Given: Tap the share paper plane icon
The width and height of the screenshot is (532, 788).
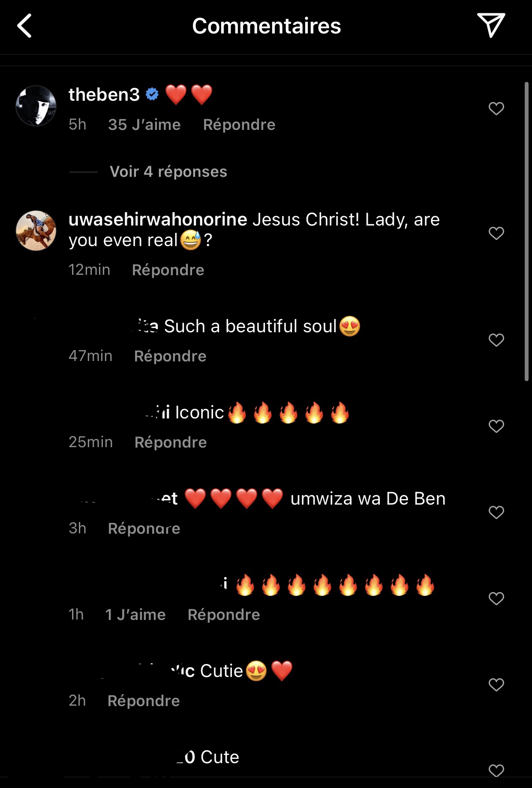Looking at the screenshot, I should pyautogui.click(x=491, y=25).
